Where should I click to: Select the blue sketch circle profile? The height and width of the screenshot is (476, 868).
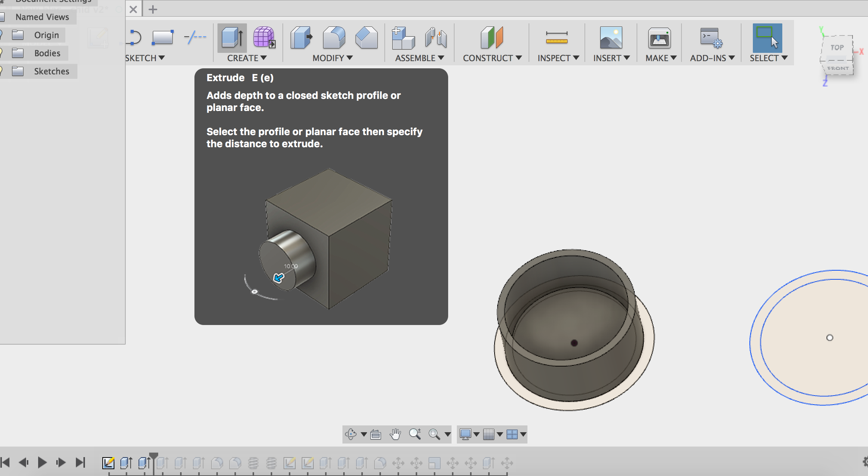click(x=812, y=338)
